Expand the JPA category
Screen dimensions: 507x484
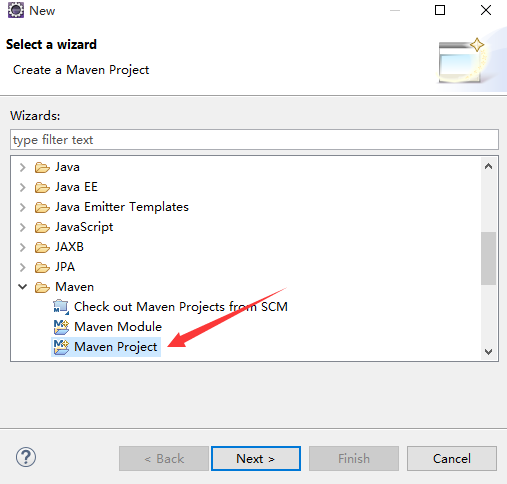[22, 267]
